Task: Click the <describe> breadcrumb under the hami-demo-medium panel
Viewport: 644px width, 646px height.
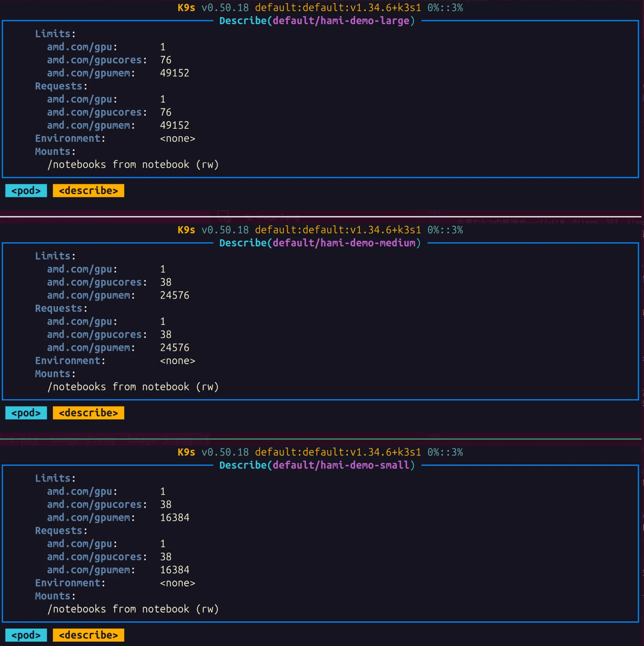Action: pyautogui.click(x=89, y=413)
